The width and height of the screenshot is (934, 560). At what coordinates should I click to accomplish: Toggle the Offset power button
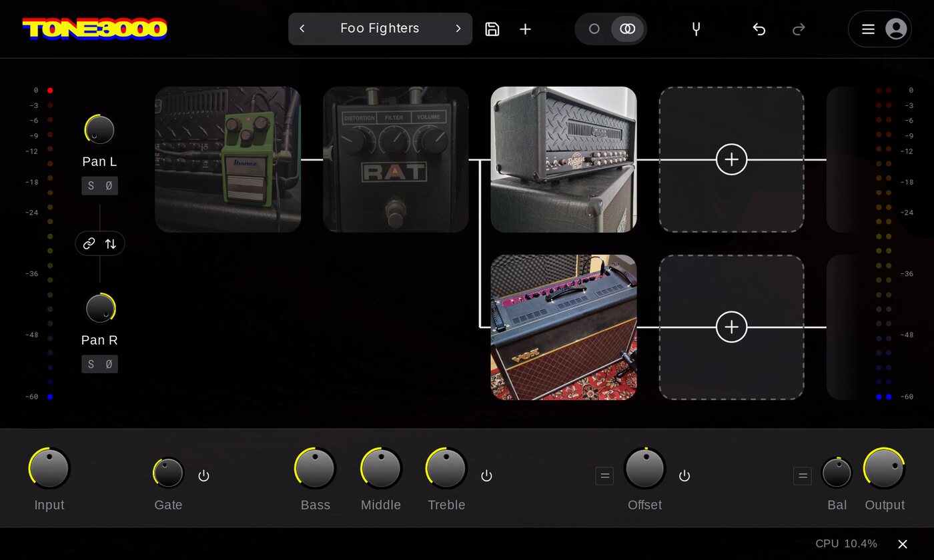point(684,475)
